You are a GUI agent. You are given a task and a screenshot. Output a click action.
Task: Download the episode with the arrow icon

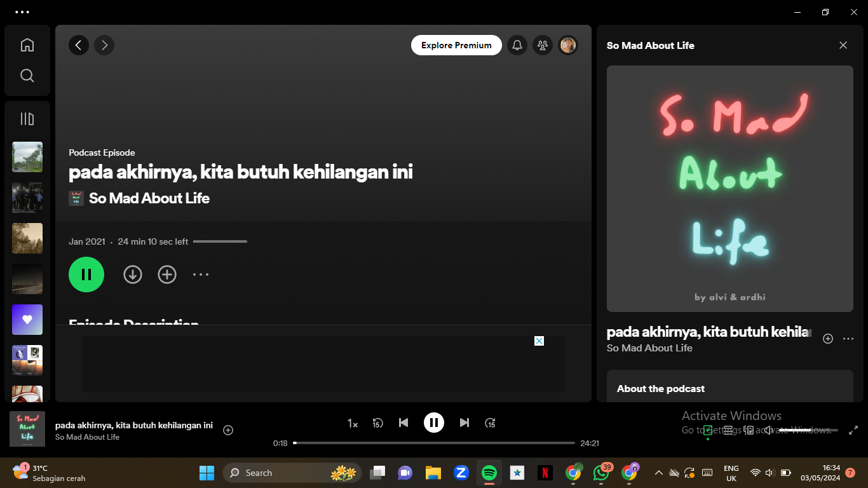click(x=133, y=274)
